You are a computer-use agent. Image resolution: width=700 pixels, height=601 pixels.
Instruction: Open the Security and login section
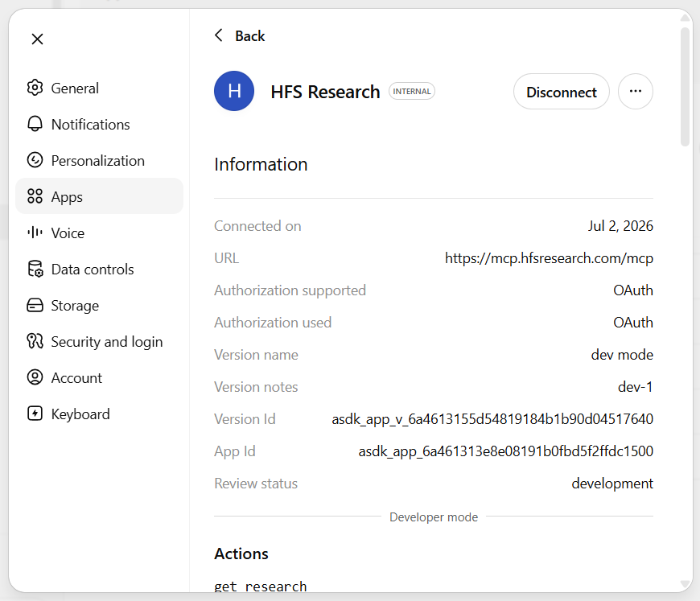[x=99, y=341]
